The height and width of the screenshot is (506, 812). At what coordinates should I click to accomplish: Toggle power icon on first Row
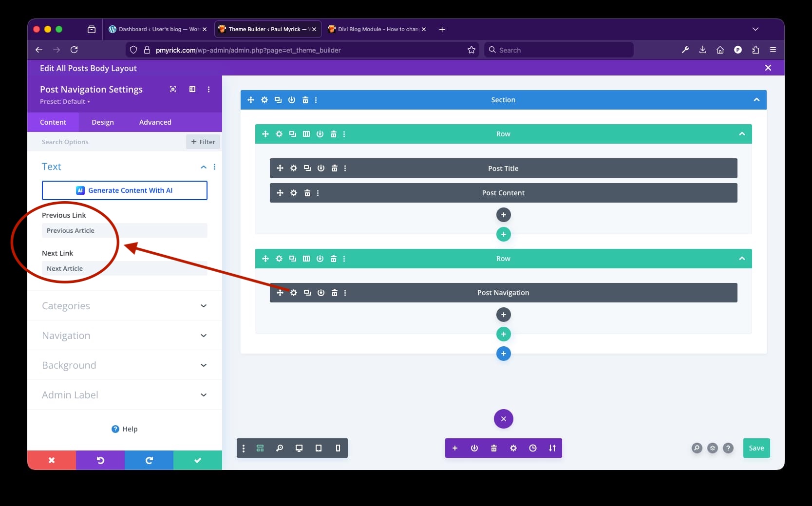coord(320,134)
